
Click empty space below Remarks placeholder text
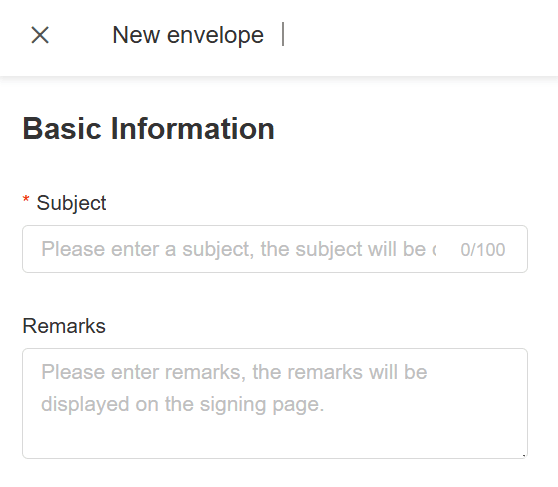click(x=275, y=438)
